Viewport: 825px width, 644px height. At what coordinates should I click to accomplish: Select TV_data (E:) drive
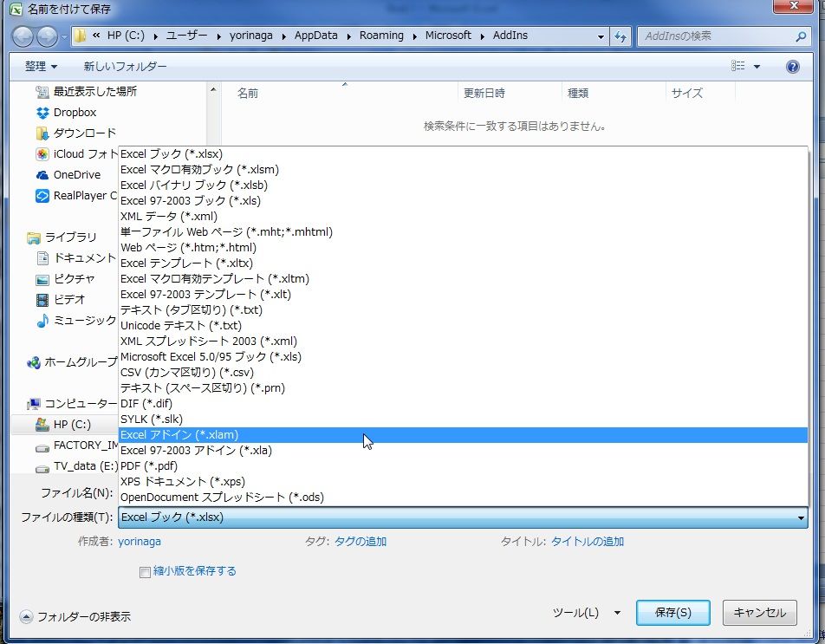click(77, 466)
